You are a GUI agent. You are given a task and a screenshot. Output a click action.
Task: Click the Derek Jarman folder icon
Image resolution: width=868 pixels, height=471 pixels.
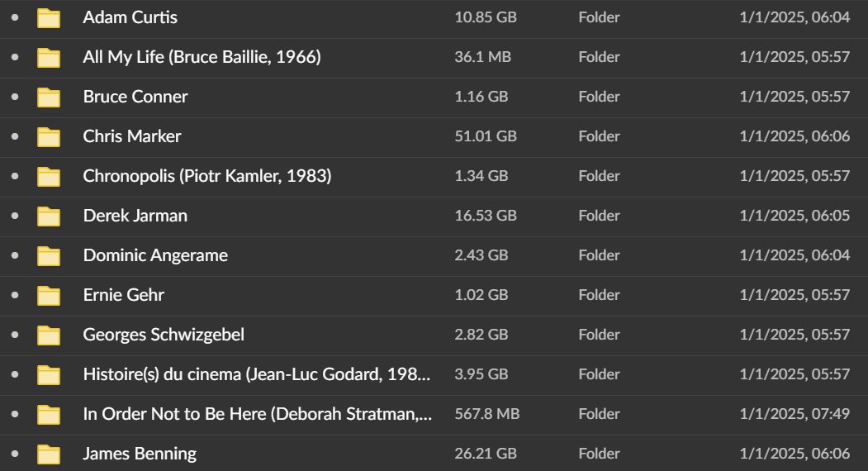click(x=50, y=216)
